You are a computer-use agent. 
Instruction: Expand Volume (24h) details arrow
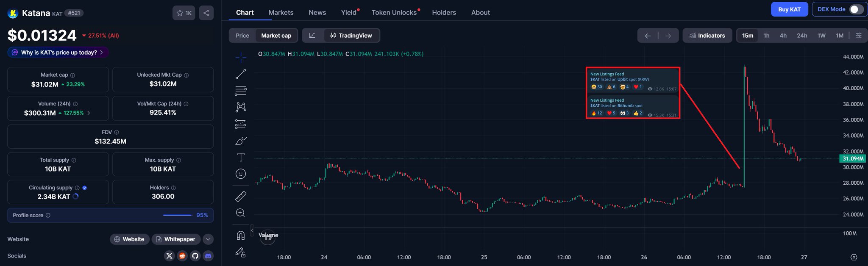pyautogui.click(x=89, y=113)
